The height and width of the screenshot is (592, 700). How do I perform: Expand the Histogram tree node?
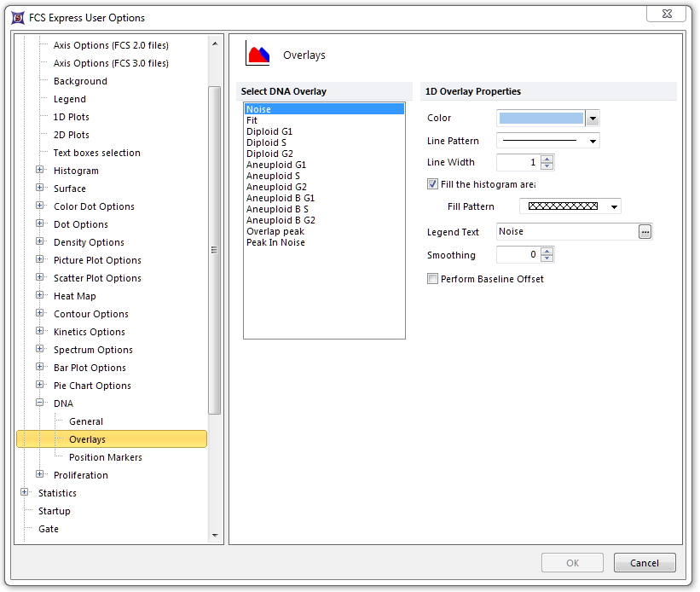click(x=40, y=171)
